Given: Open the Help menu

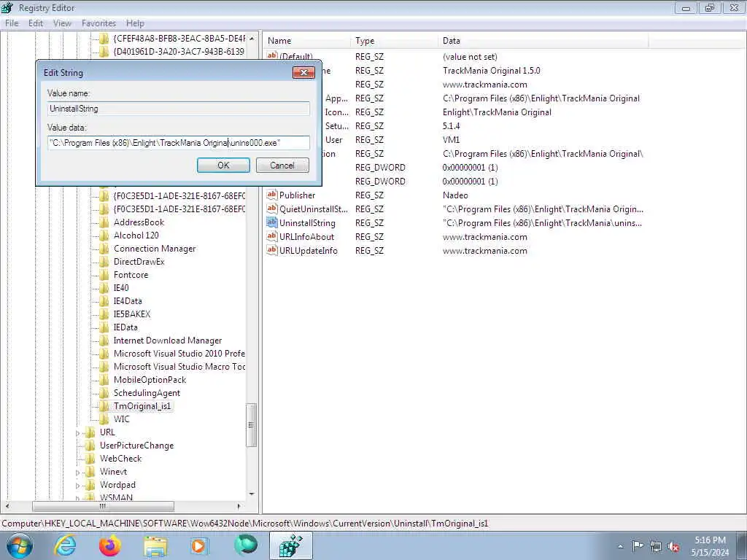Looking at the screenshot, I should point(135,23).
